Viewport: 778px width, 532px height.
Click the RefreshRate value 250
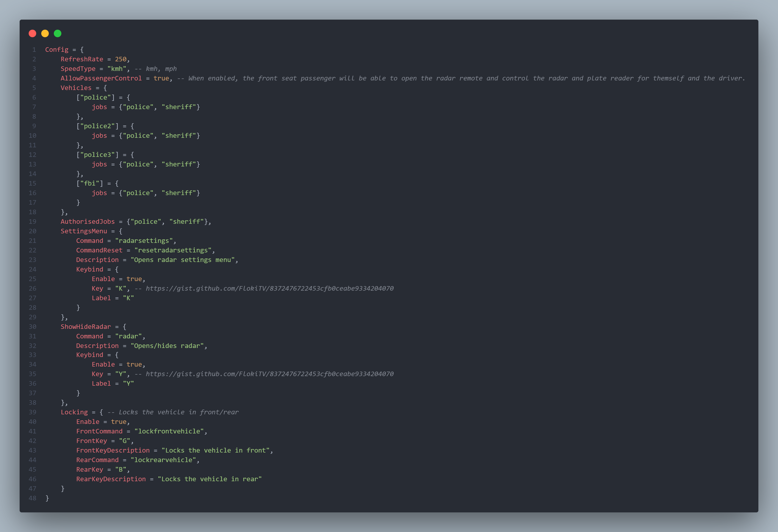pyautogui.click(x=120, y=59)
